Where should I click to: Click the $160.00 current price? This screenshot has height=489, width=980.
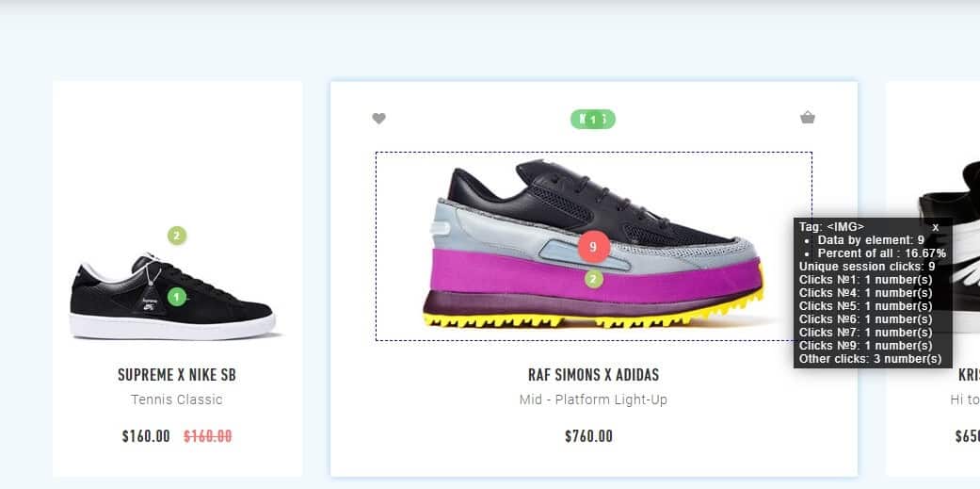(x=146, y=436)
